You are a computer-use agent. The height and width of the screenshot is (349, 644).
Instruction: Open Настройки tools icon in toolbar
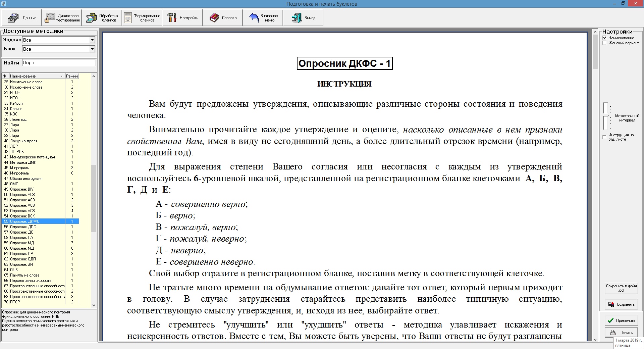[x=172, y=18]
